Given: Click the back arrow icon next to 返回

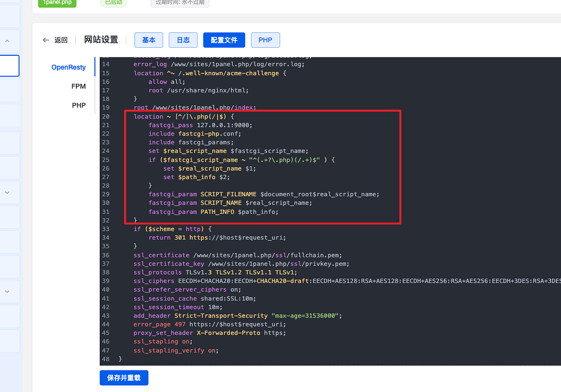Looking at the screenshot, I should [46, 40].
